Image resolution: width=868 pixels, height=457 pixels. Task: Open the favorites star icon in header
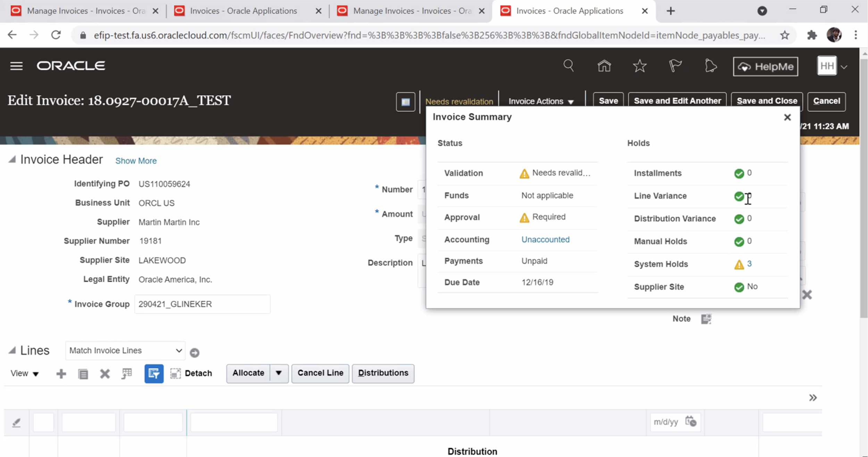pos(640,66)
